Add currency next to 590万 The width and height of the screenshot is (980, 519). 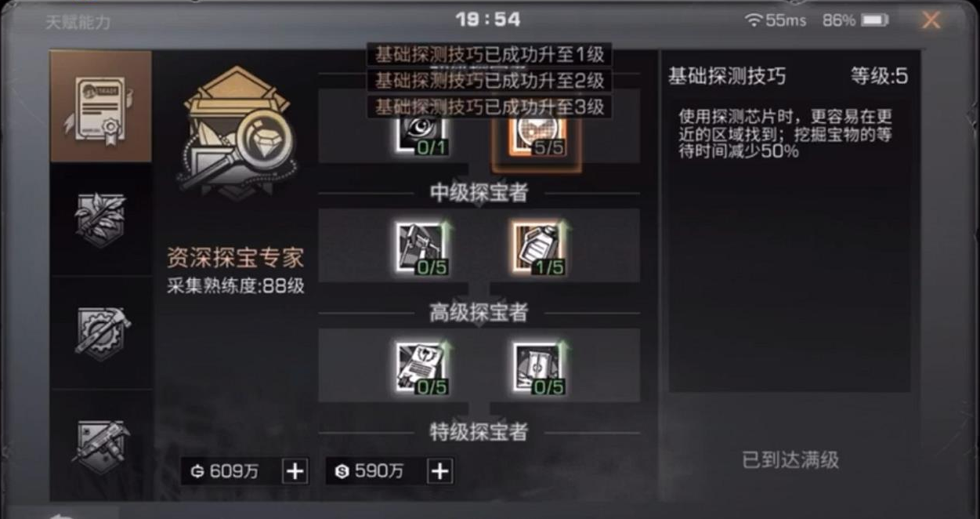440,471
